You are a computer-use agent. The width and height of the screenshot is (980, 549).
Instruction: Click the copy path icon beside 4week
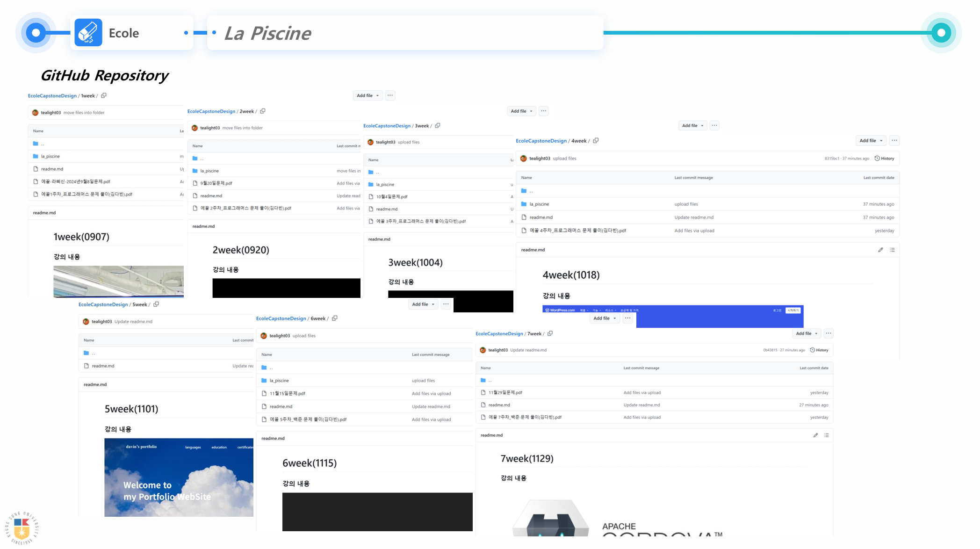tap(596, 141)
